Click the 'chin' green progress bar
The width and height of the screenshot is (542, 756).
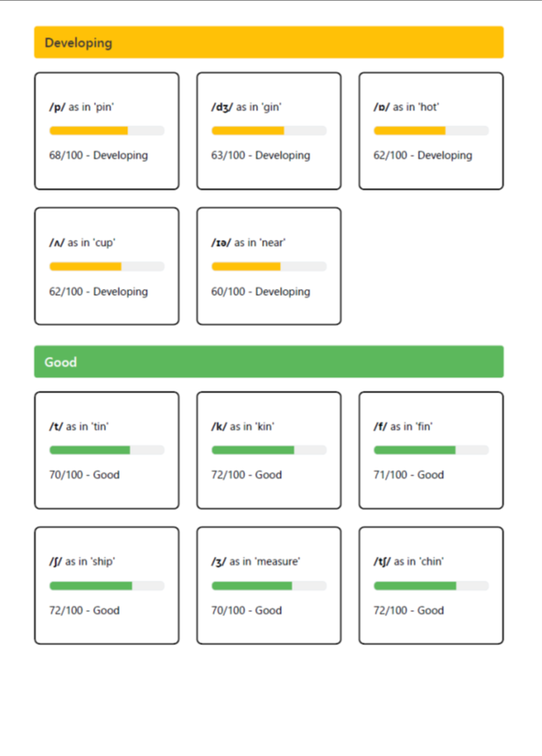431,586
